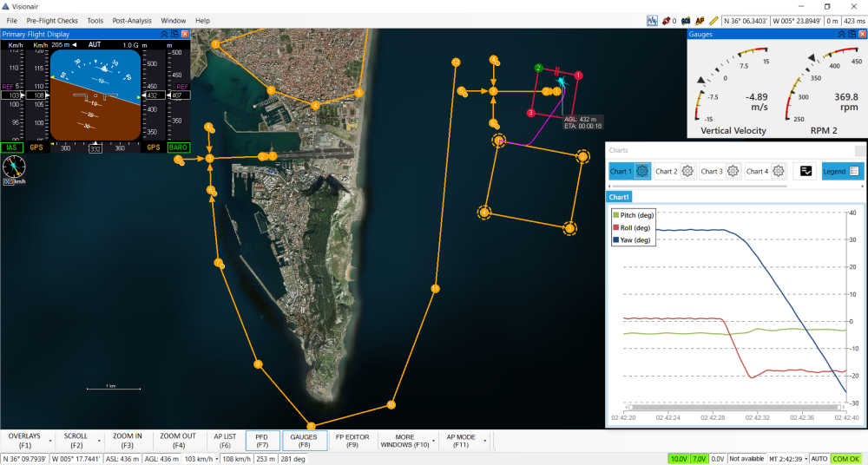Click the GCS icon in top toolbar
868x465 pixels.
685,20
